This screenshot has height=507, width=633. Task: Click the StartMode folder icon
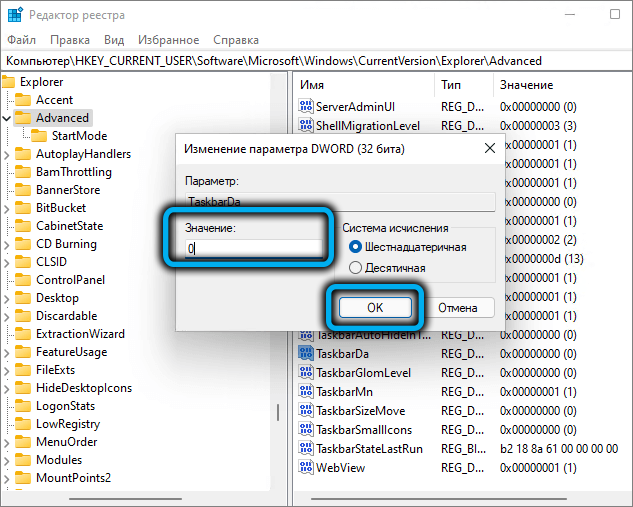[40, 136]
